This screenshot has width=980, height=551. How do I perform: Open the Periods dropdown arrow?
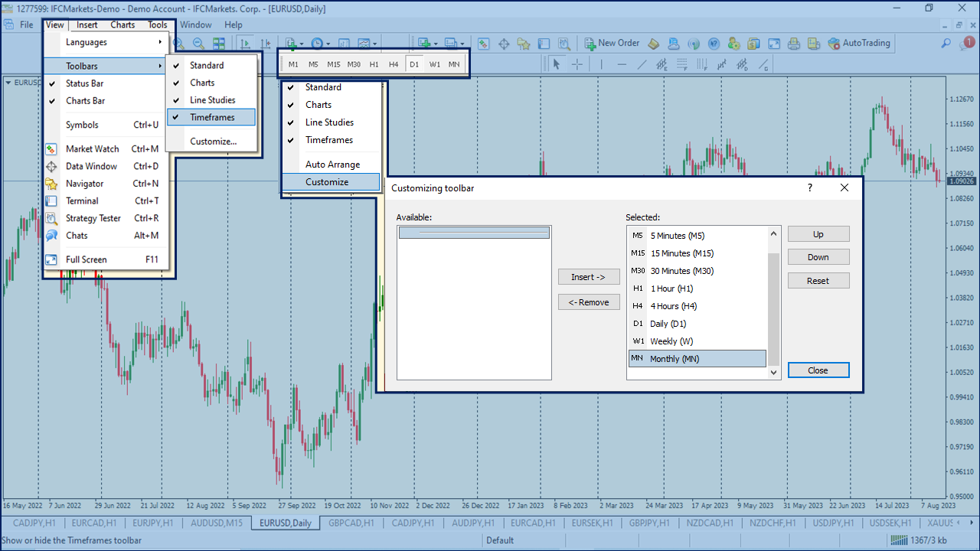pyautogui.click(x=328, y=43)
